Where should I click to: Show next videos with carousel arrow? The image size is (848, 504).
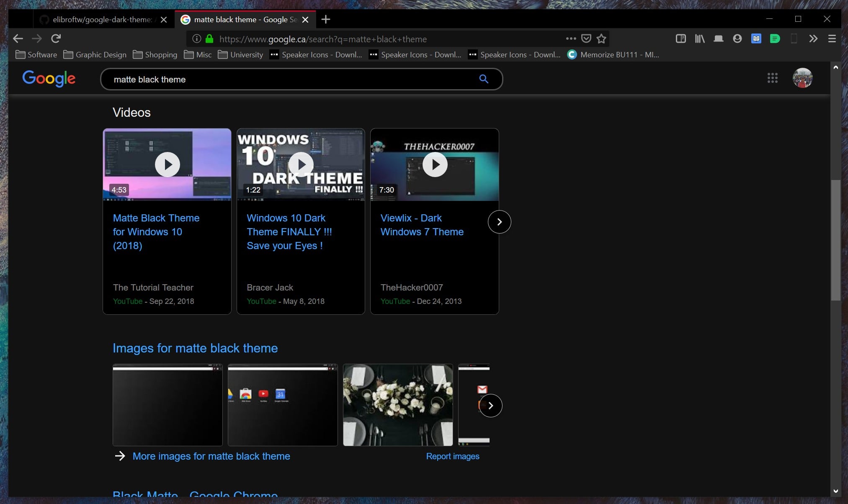tap(499, 222)
